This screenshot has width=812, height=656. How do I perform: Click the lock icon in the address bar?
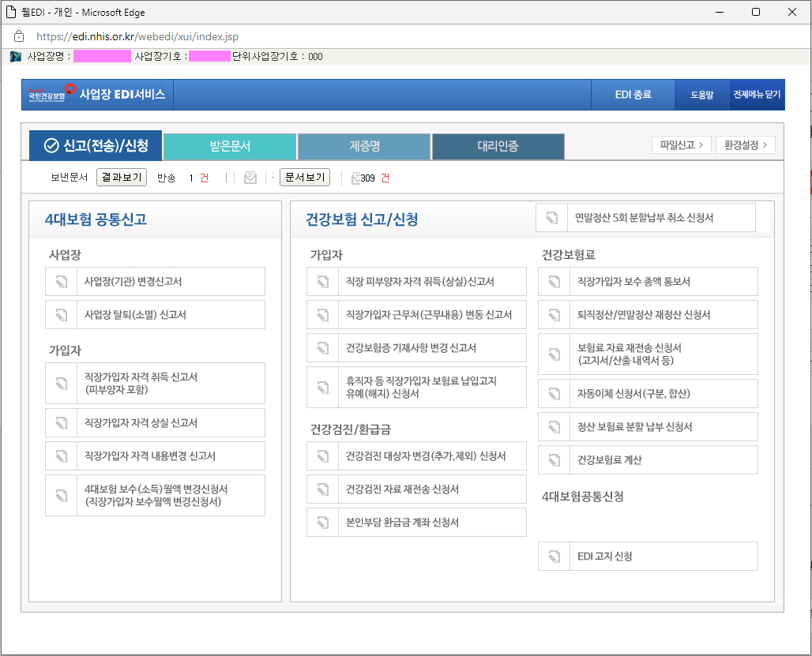(20, 36)
